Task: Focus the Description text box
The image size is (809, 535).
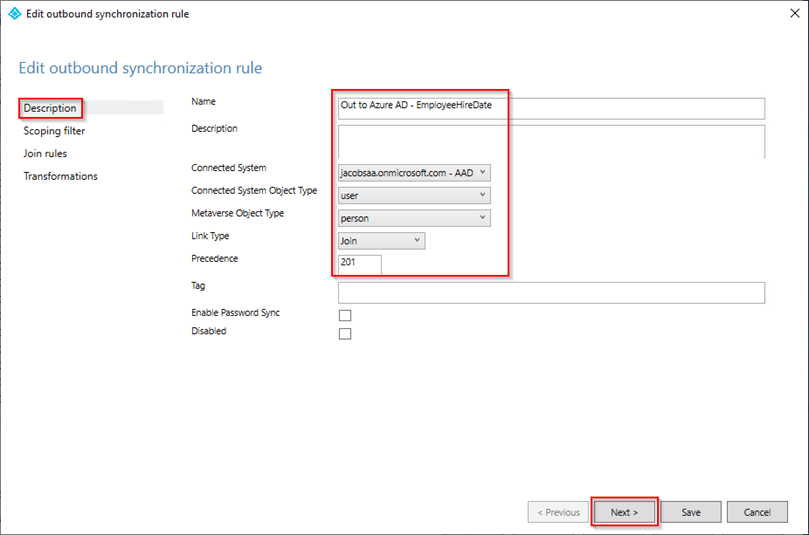Action: [x=551, y=141]
